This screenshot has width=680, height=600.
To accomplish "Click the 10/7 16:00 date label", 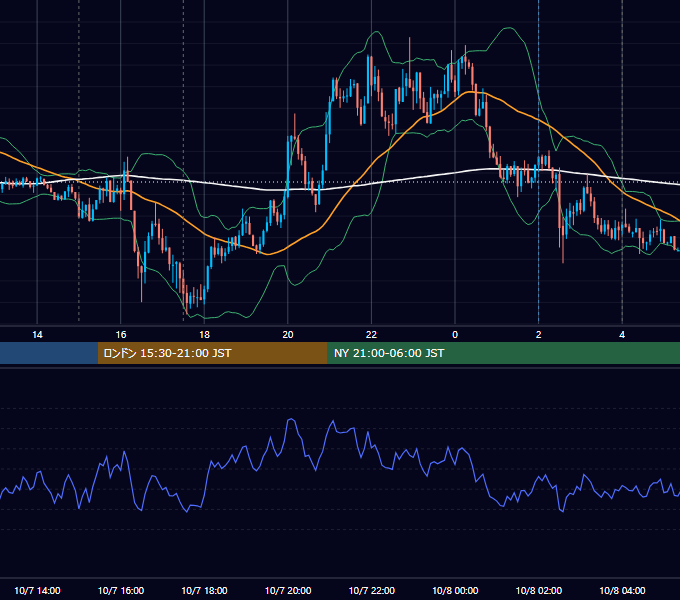I will (121, 590).
